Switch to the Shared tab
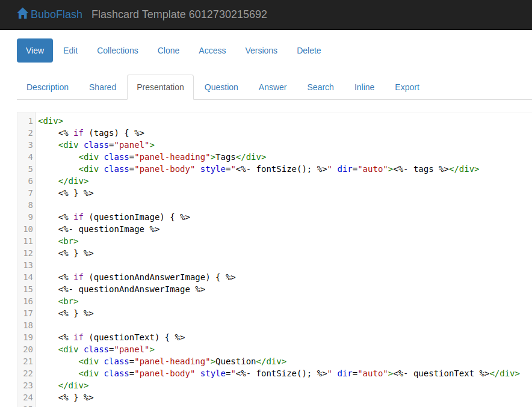 click(x=102, y=87)
